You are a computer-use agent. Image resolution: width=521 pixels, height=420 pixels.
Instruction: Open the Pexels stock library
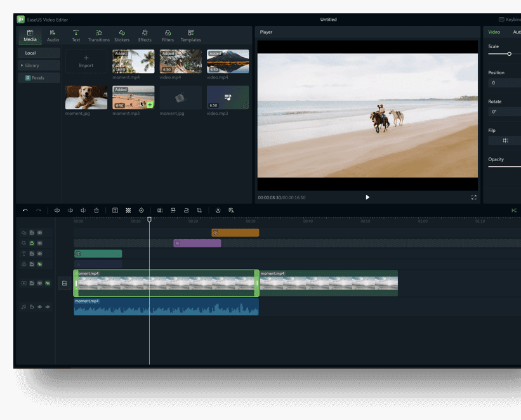(39, 78)
